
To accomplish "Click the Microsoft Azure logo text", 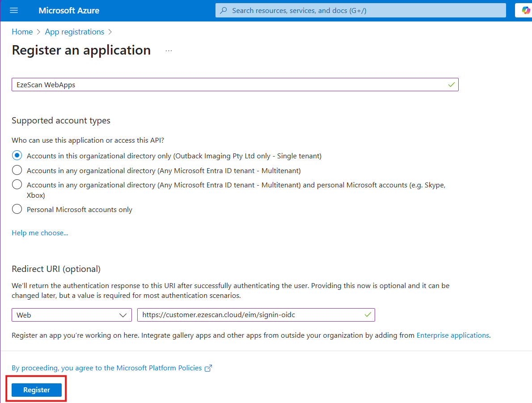I will [69, 10].
